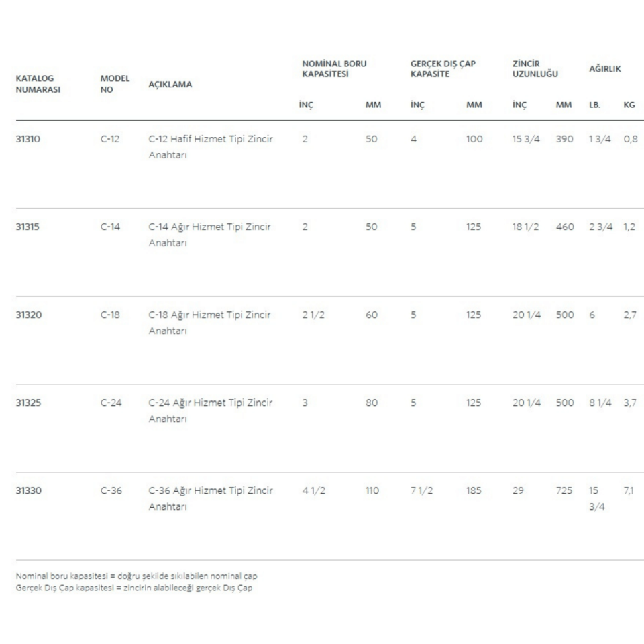This screenshot has width=644, height=644.
Task: Click the Nominal boru kapasitesi footnote text
Action: coord(136,576)
